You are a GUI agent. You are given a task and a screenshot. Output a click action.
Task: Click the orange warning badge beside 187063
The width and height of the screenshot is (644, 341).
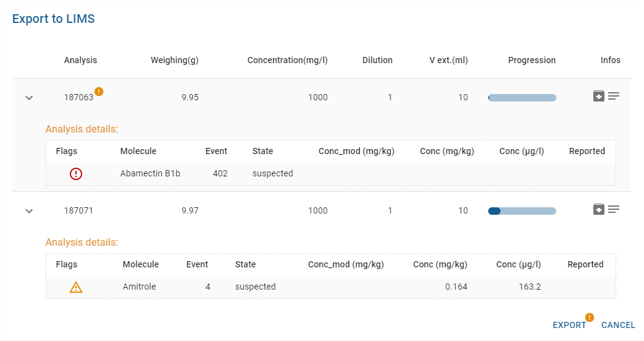(99, 92)
